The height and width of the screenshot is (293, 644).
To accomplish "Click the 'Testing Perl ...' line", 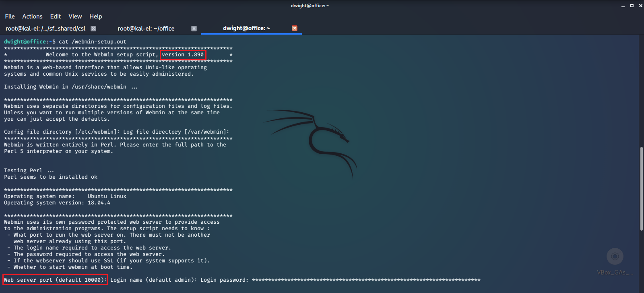I will [x=29, y=170].
